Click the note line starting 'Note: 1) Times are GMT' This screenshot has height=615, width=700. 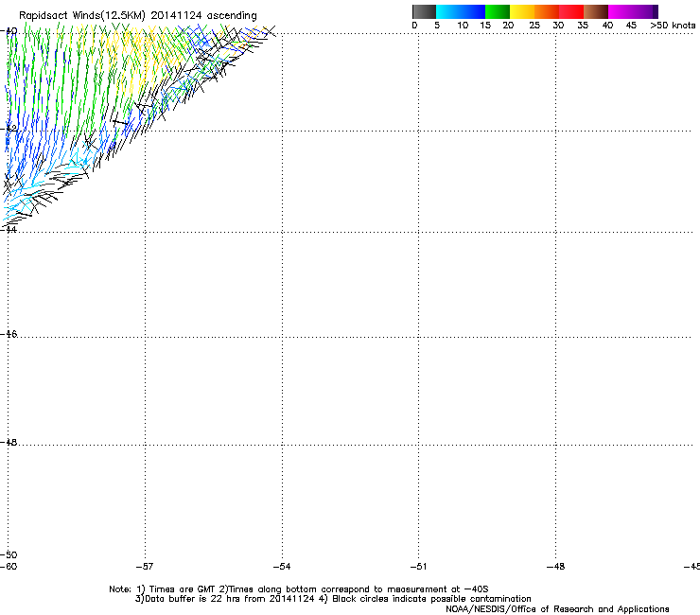click(299, 589)
